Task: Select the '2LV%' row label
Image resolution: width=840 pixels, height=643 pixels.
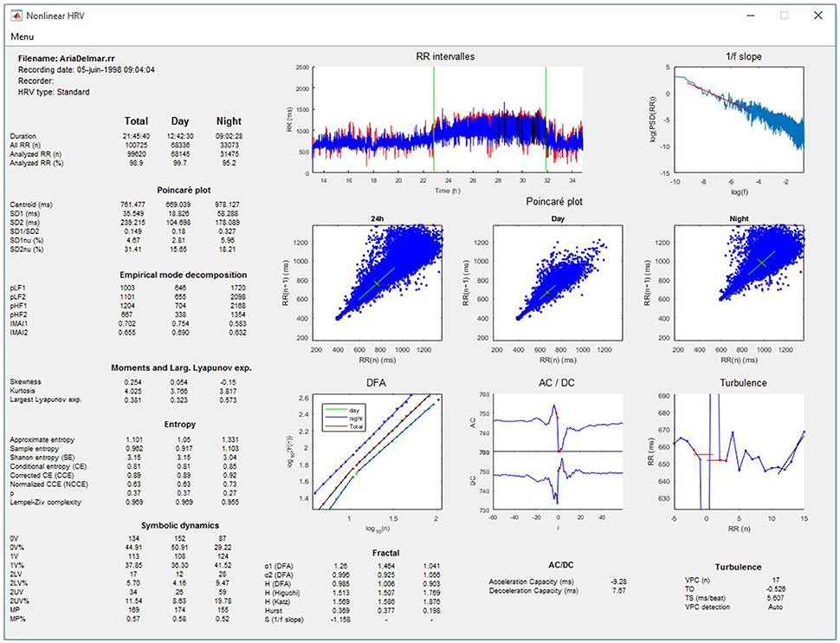Action: coord(19,583)
